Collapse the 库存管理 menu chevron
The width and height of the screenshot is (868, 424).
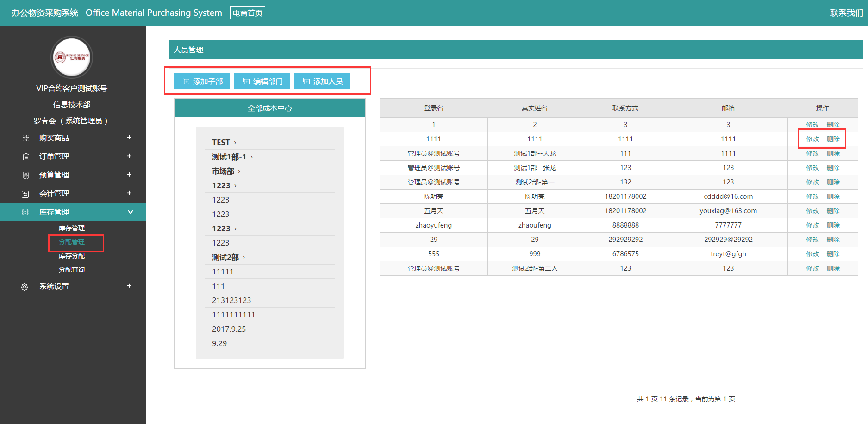pos(130,212)
